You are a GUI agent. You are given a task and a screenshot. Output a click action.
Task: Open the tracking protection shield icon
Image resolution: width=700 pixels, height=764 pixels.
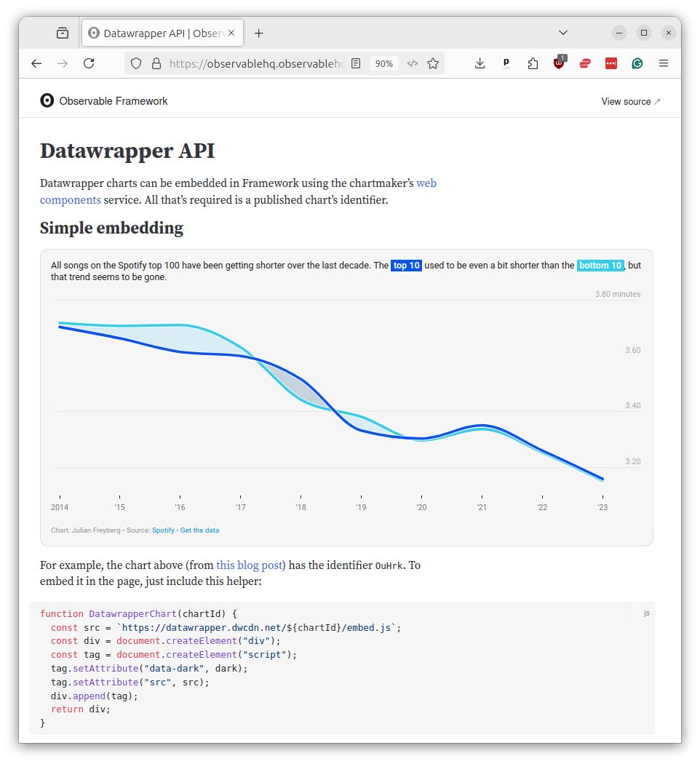(136, 63)
